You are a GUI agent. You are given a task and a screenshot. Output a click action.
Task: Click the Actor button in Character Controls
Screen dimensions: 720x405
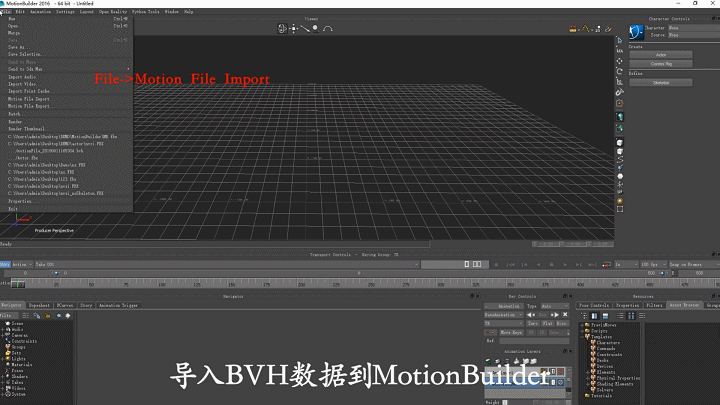(661, 55)
